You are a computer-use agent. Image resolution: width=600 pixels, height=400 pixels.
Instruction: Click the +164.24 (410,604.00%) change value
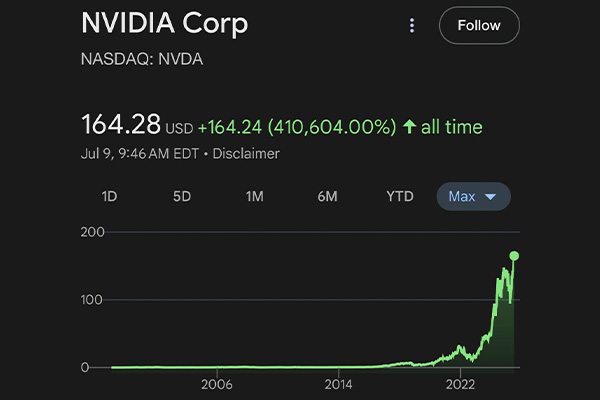tap(296, 127)
